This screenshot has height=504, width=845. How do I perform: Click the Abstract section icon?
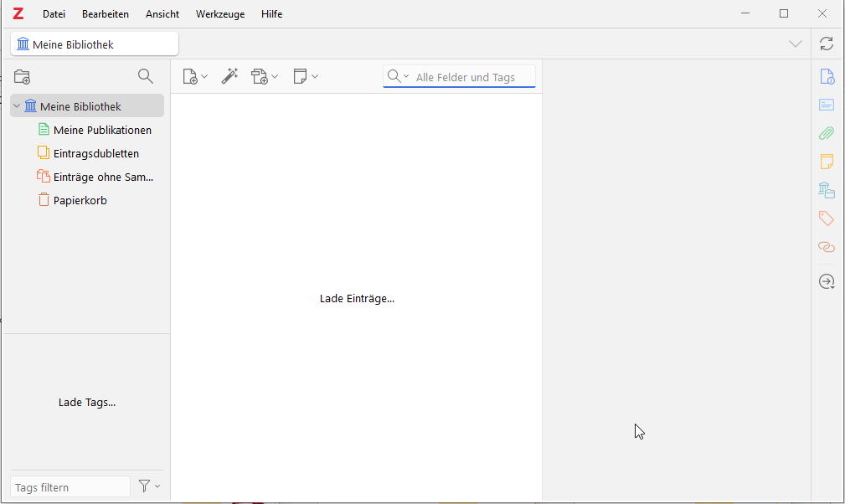pos(826,105)
